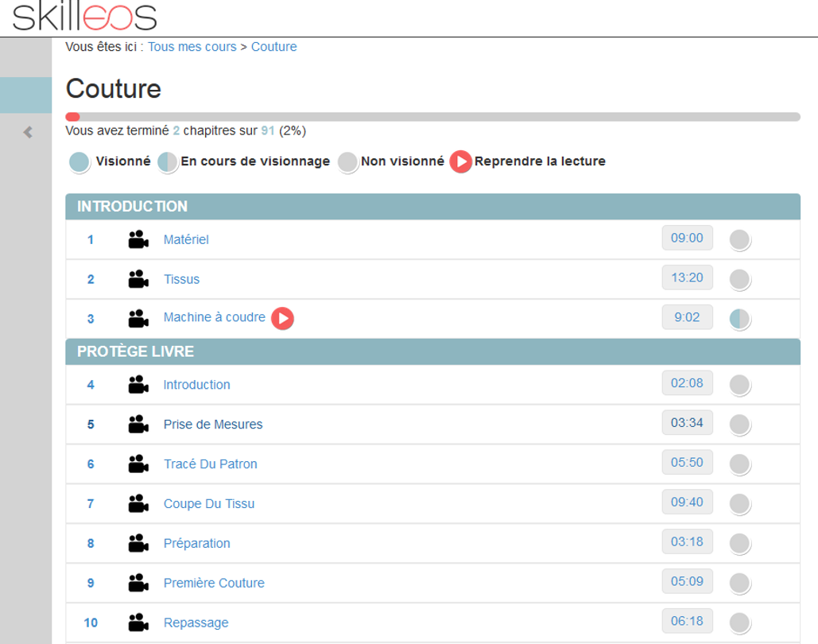Collapse the PROTÈGE LIVRE section header
Screen dimensions: 818x644
tap(433, 351)
